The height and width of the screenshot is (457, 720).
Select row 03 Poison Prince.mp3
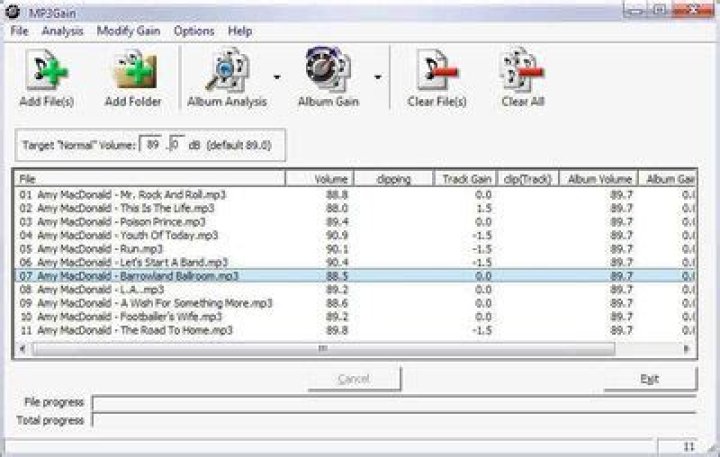click(354, 222)
